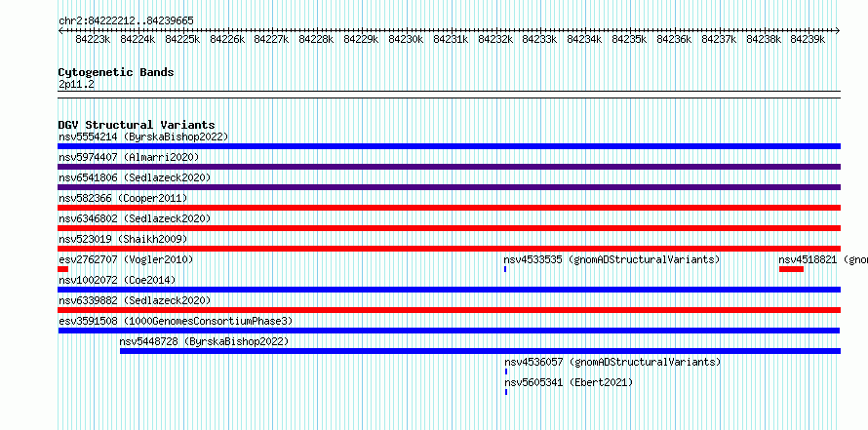Screen dimensions: 868x430
Task: Click ruler position 84227k
Action: (x=272, y=39)
